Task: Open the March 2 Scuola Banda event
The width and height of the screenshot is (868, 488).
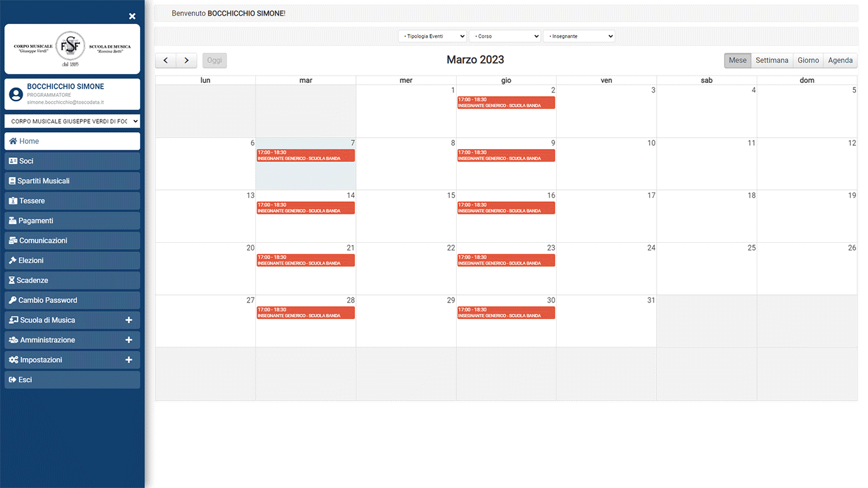Action: coord(506,103)
